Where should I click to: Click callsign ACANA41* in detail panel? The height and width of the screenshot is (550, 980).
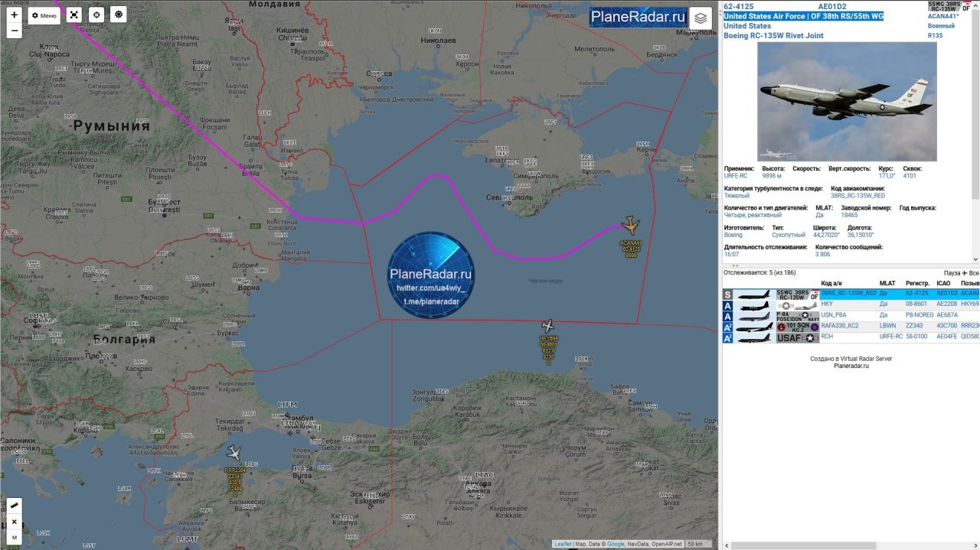pyautogui.click(x=943, y=16)
